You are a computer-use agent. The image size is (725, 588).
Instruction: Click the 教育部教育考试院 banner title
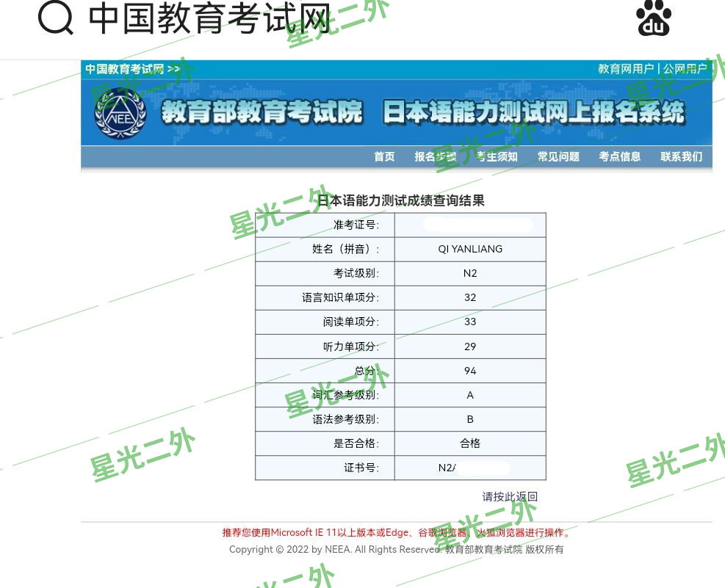tap(262, 112)
